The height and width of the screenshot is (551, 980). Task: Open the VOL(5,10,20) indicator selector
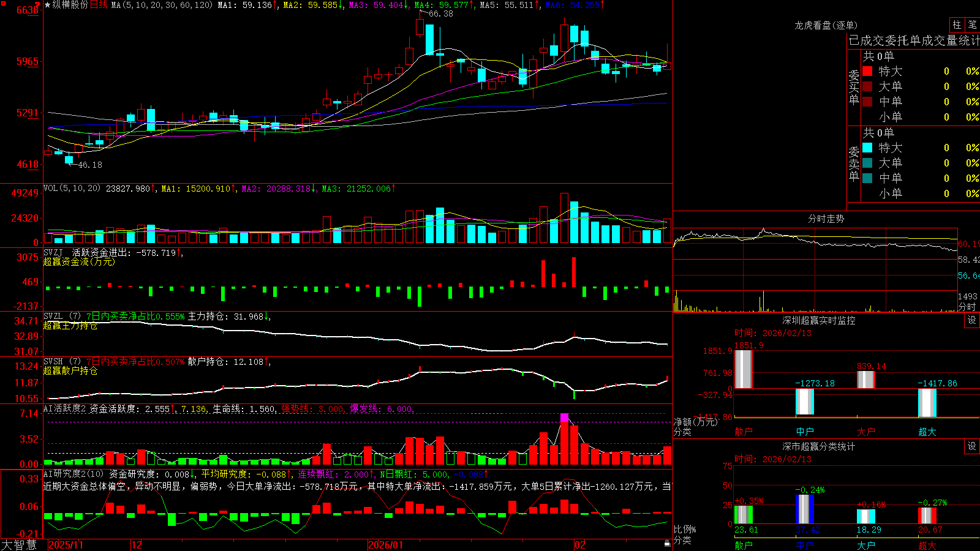(72, 189)
